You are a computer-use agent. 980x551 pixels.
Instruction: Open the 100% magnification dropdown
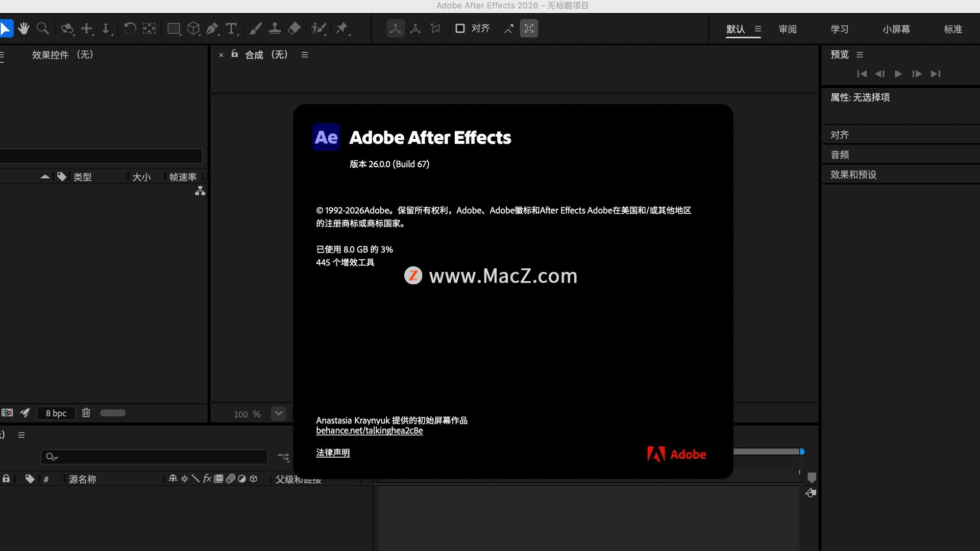click(278, 413)
